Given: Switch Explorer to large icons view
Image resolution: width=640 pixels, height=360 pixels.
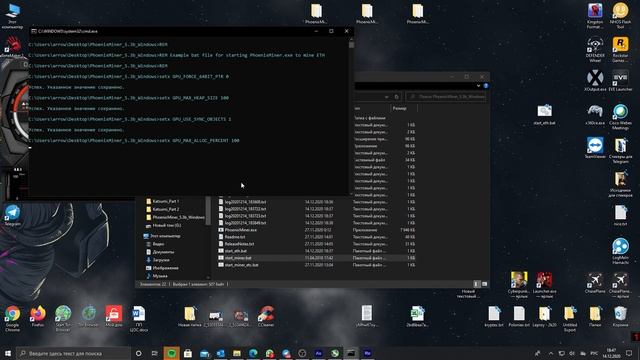Looking at the screenshot, I should pos(484,284).
